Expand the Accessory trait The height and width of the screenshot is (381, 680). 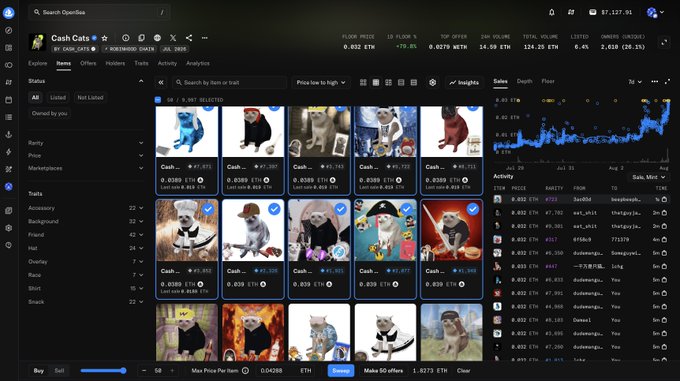85,208
